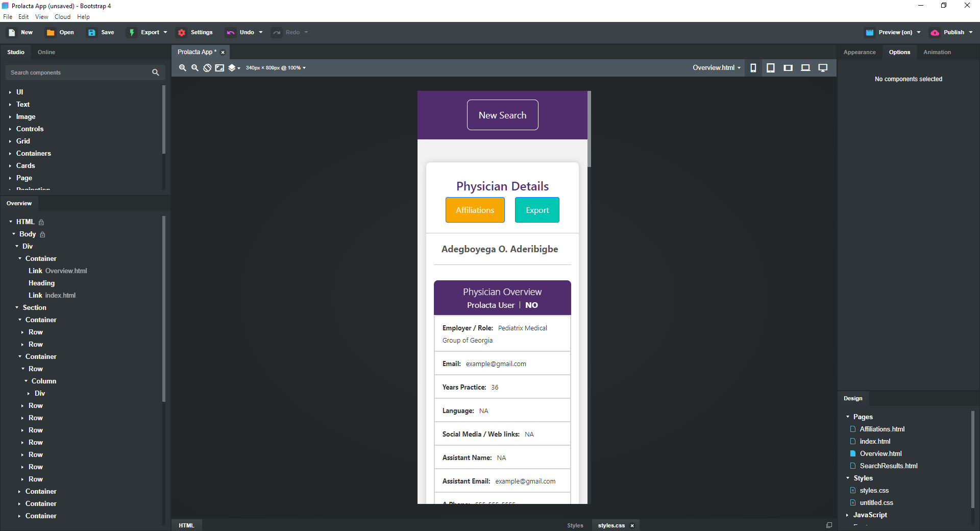Click the preview canvas vertical scrollbar

589,129
